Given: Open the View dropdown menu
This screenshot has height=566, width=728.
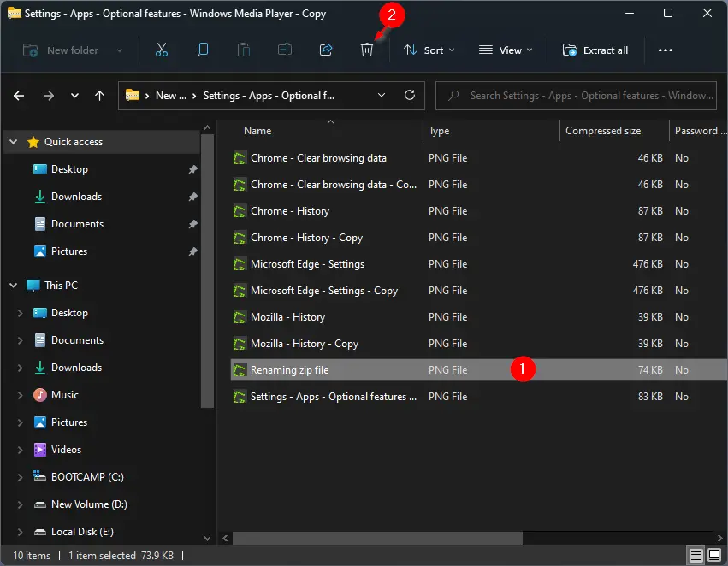Looking at the screenshot, I should coord(505,50).
